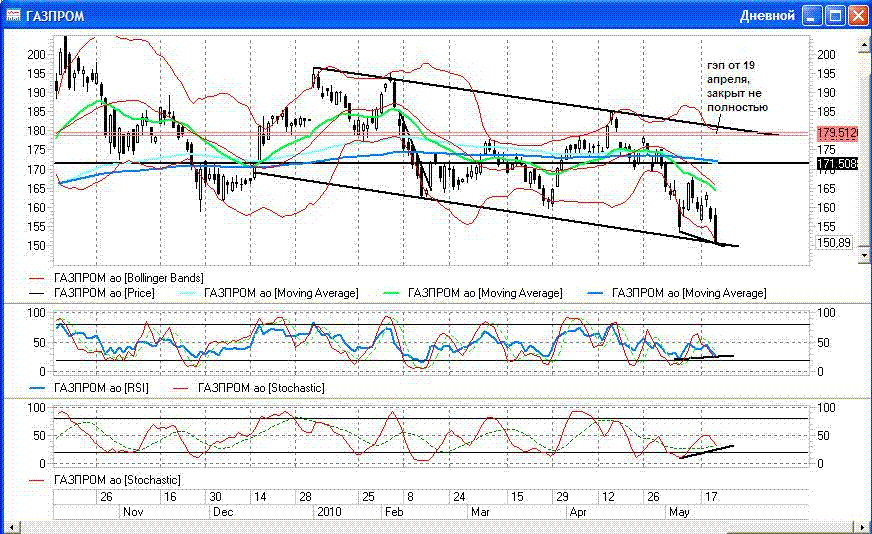Click date label 28 on the time axis
The width and height of the screenshot is (872, 534).
305,497
